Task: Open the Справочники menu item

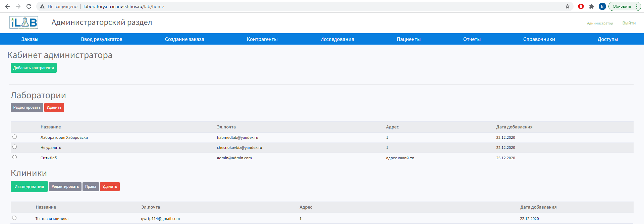Action: pos(539,39)
